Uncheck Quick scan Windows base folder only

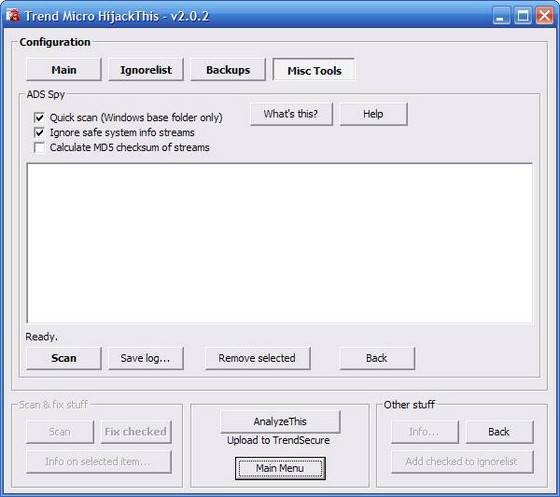tap(39, 117)
